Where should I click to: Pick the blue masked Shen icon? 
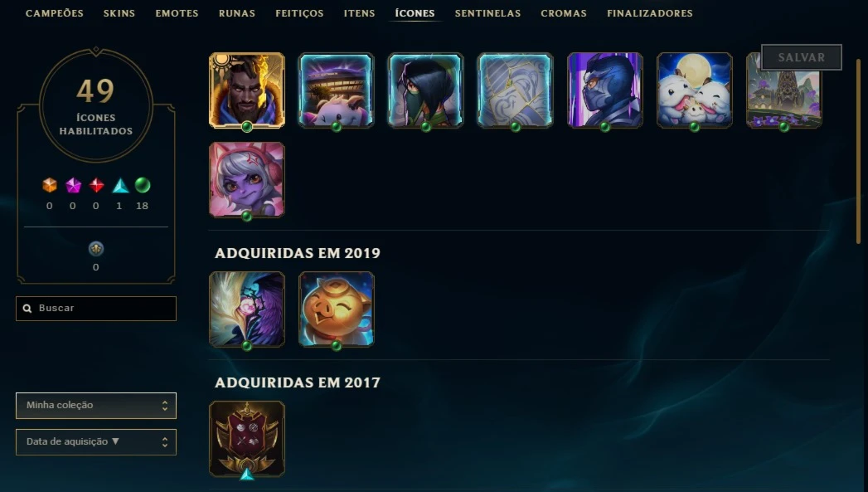coord(605,90)
